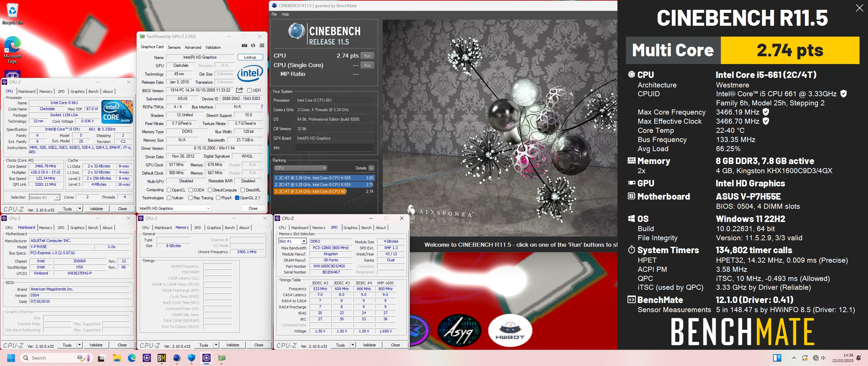Open the GPU-Z hamburger menu

click(262, 45)
